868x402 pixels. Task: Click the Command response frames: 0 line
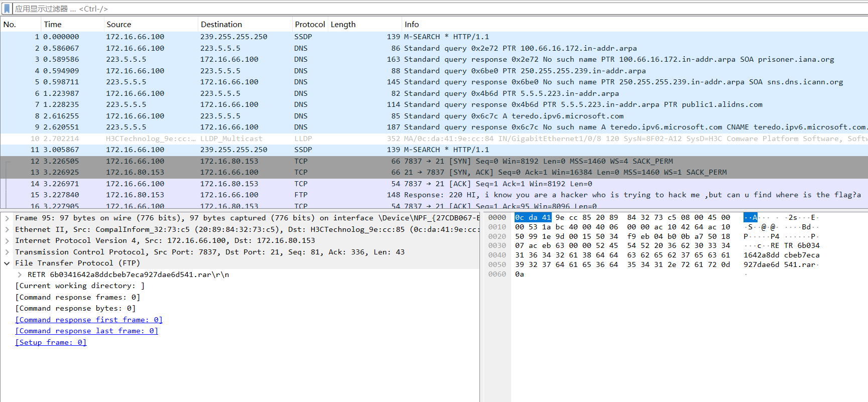(x=78, y=297)
